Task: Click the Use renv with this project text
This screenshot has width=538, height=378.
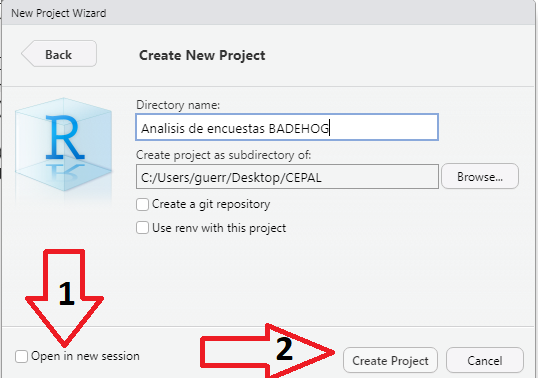Action: tap(219, 228)
